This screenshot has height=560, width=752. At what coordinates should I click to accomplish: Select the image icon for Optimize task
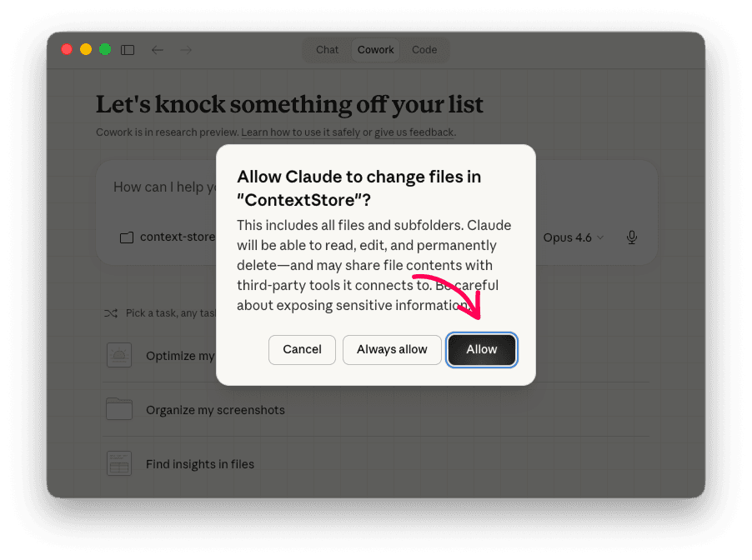pyautogui.click(x=119, y=355)
